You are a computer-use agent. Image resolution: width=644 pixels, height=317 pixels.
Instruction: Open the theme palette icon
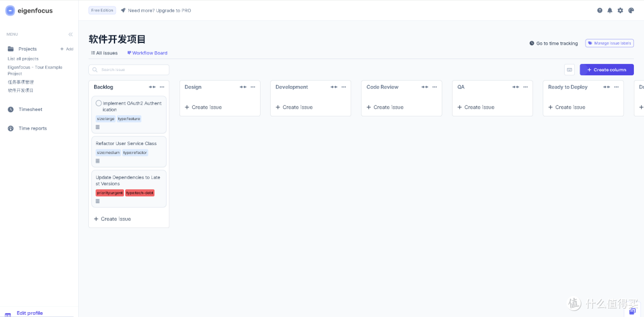point(631,10)
